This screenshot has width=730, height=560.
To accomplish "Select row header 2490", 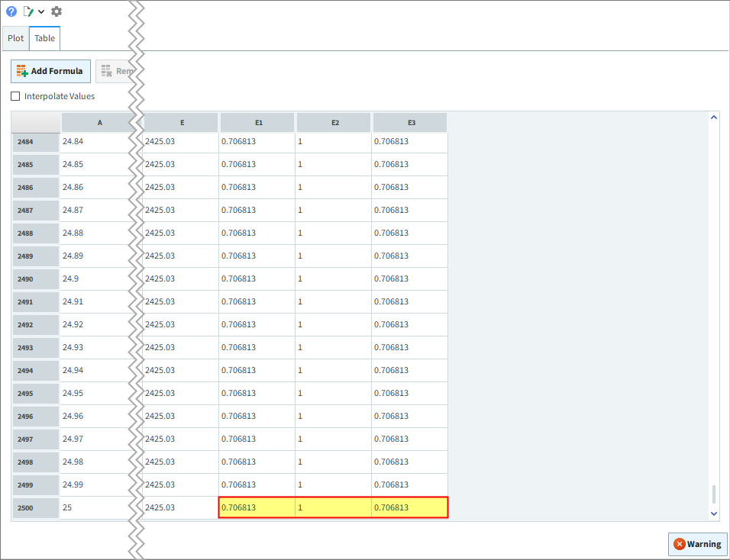I will 36,279.
